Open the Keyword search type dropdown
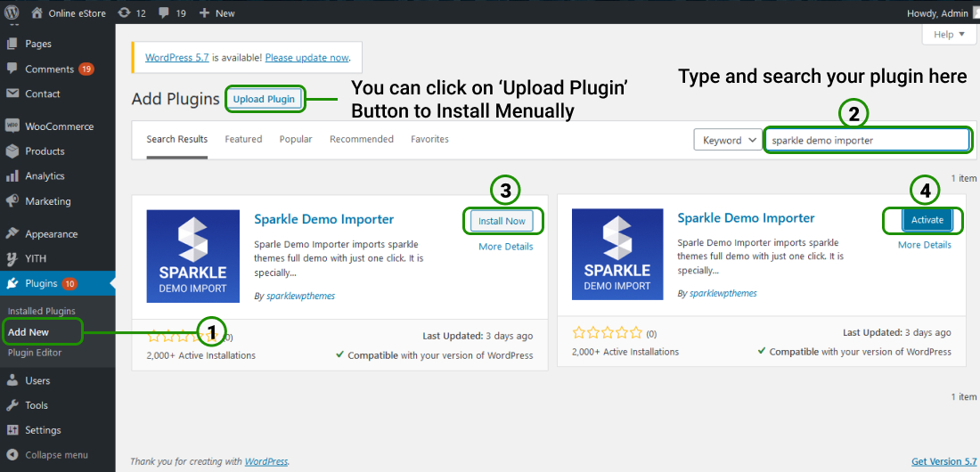The height and width of the screenshot is (472, 980). (728, 141)
